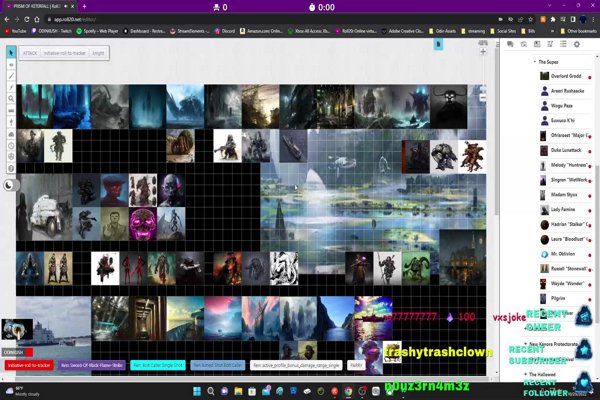This screenshot has height=400, width=600.
Task: Open taskbar Search
Action: (x=210, y=391)
